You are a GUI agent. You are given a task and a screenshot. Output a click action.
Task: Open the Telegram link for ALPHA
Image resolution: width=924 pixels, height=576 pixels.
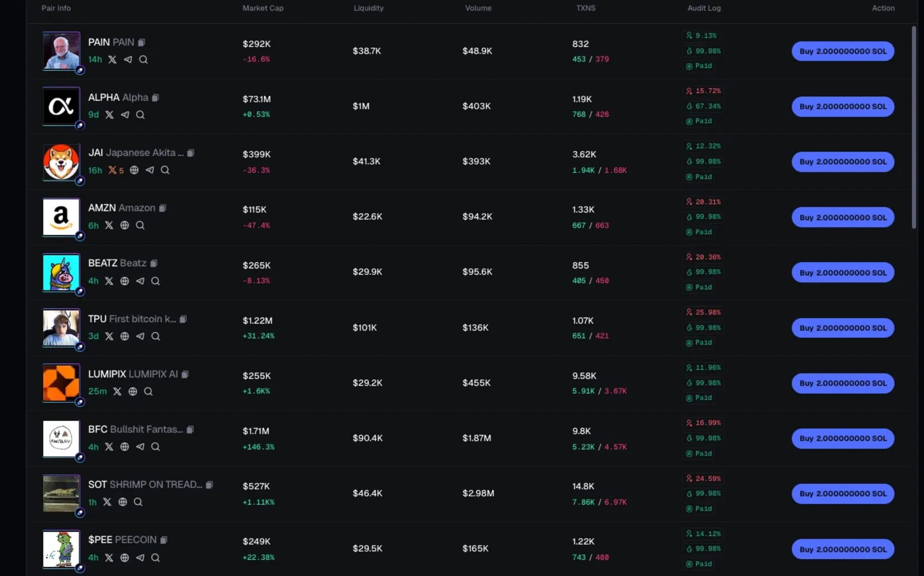[x=125, y=115]
